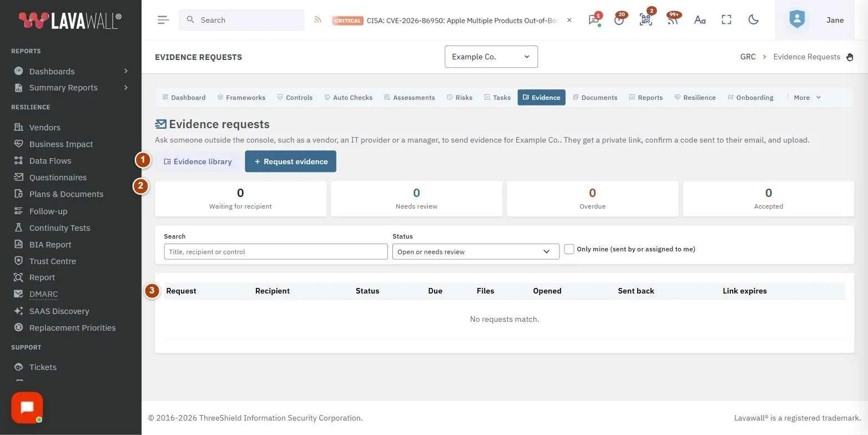Open the chat messages icon with badge 1
Screen dimensions: 868x435
pyautogui.click(x=594, y=20)
